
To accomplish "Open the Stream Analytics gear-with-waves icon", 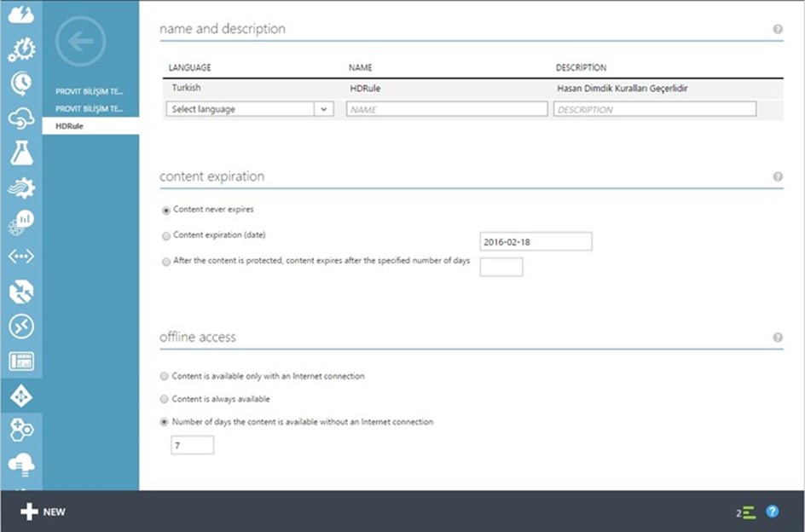I will (21, 188).
